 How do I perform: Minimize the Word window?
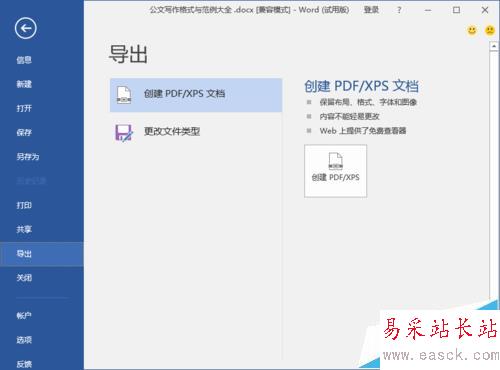(428, 10)
